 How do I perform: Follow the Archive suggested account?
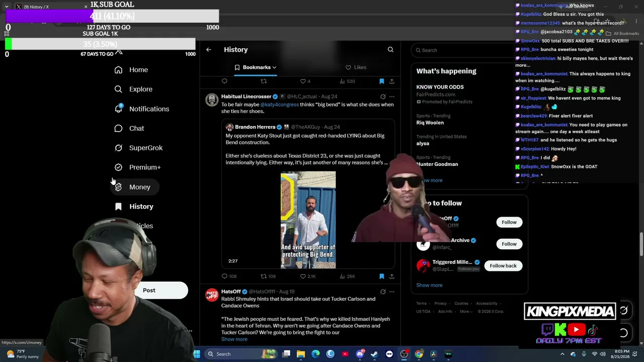509,244
